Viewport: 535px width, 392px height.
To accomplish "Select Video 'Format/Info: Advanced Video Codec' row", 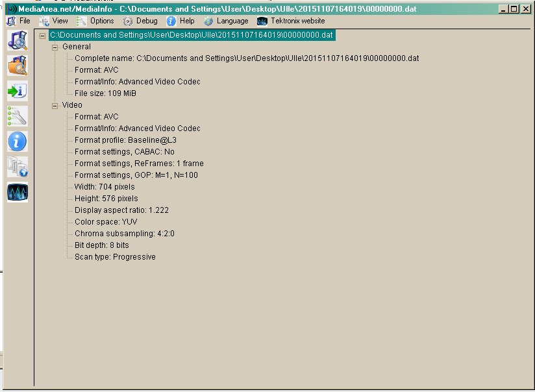I will coord(138,129).
